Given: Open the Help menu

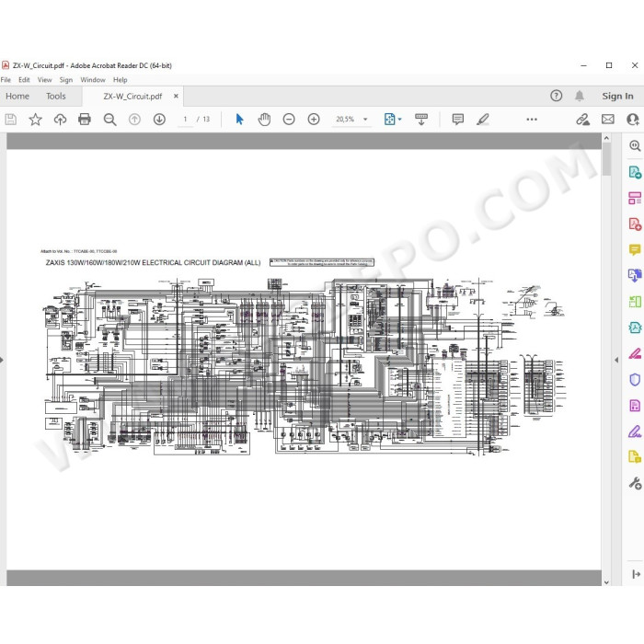Looking at the screenshot, I should coord(121,80).
